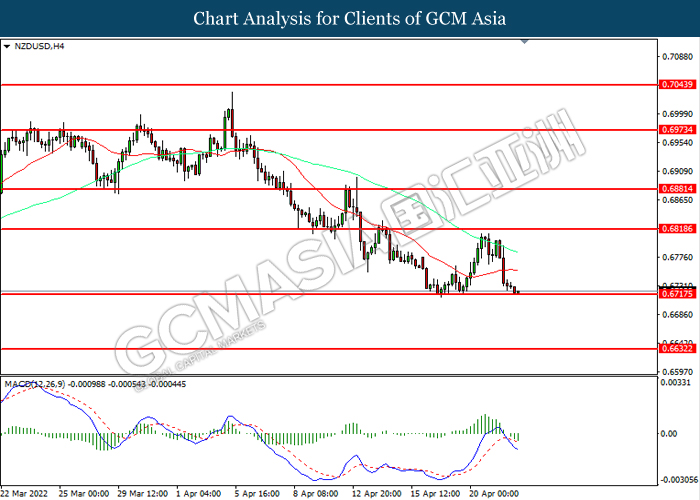
Task: Select the 0.68186 price level label
Action: 677,229
